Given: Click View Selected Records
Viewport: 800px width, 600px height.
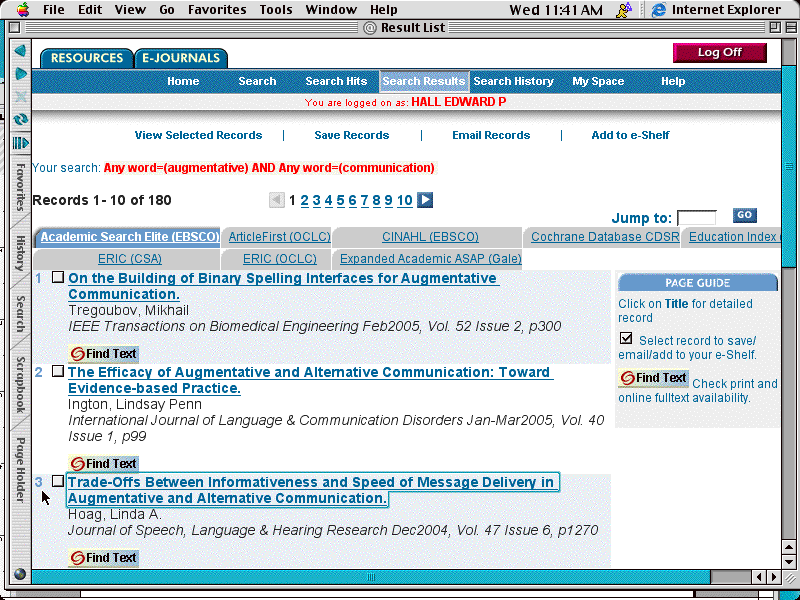Looking at the screenshot, I should point(198,135).
